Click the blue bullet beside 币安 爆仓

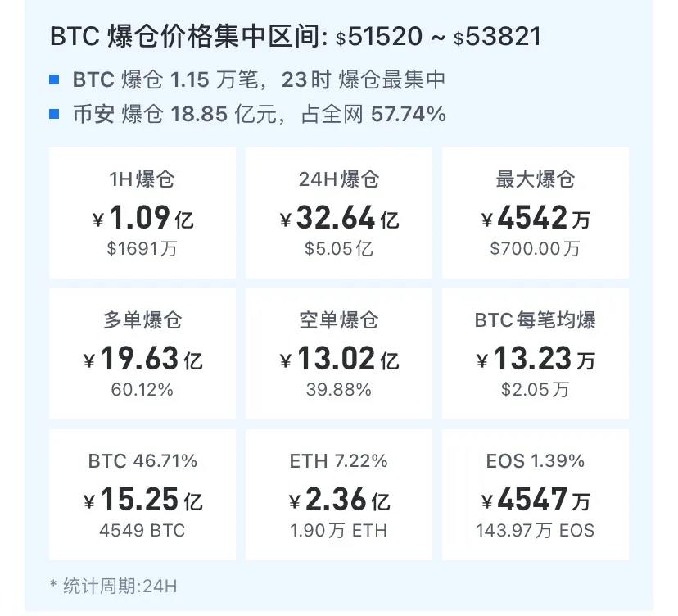(54, 114)
